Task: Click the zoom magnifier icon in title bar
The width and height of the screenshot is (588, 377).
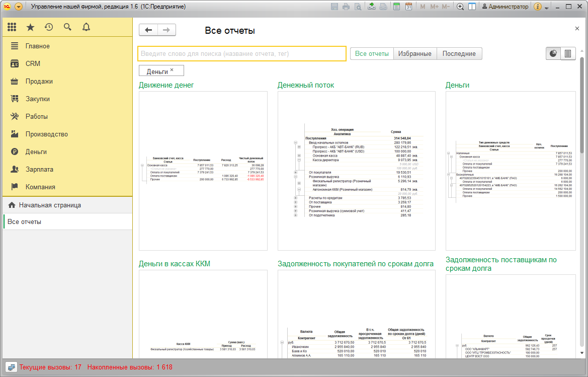Action: 460,7
